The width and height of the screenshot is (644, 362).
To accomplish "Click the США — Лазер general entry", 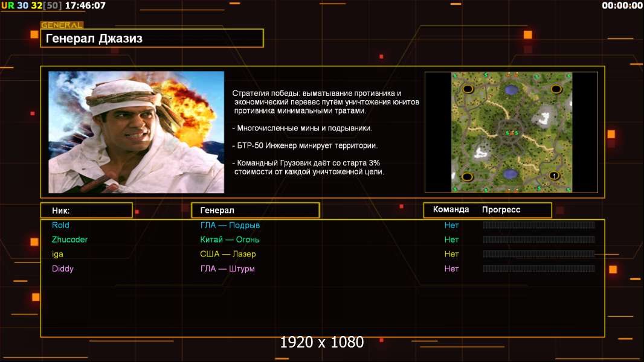I will [228, 254].
